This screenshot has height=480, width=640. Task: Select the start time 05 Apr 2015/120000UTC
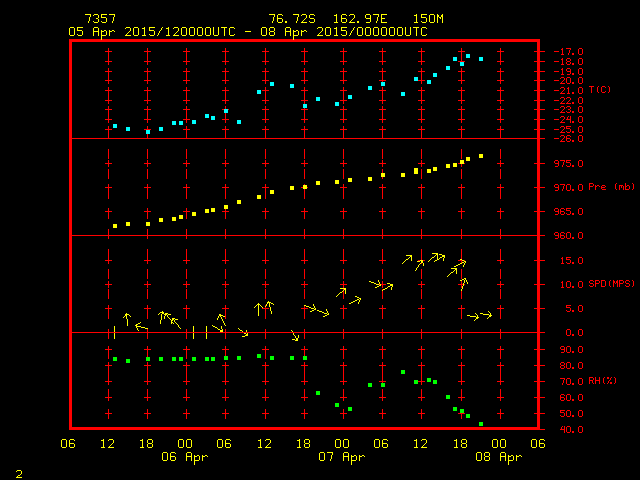(x=152, y=32)
